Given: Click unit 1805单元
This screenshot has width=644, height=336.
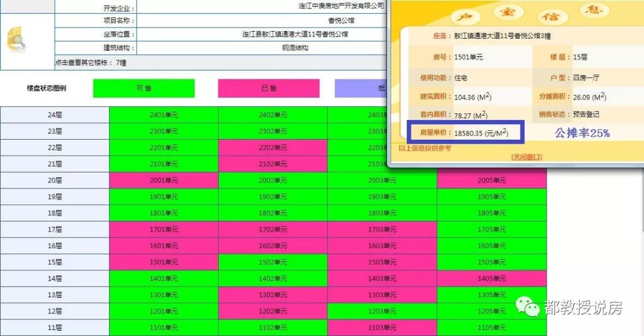Looking at the screenshot, I should (x=491, y=213).
